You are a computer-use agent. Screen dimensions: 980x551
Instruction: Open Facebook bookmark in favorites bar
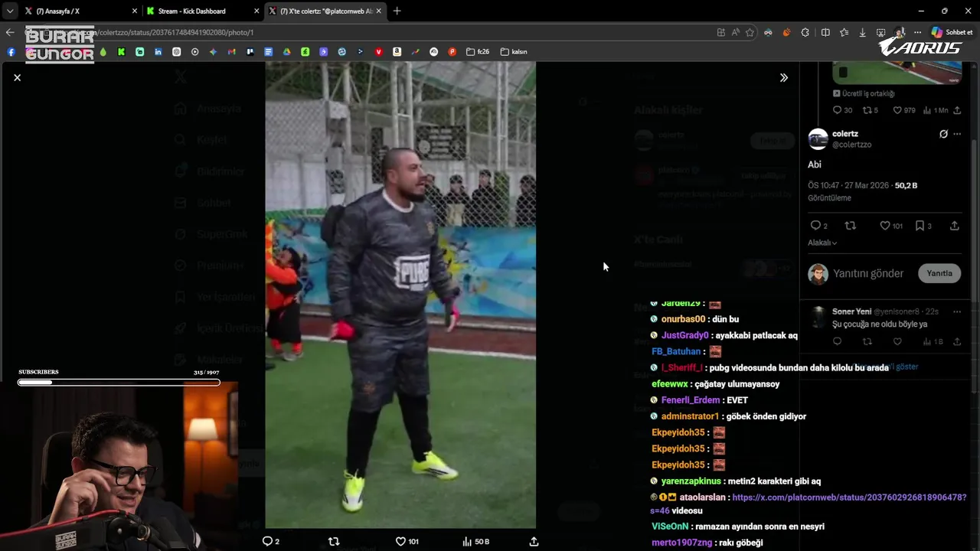click(x=11, y=51)
